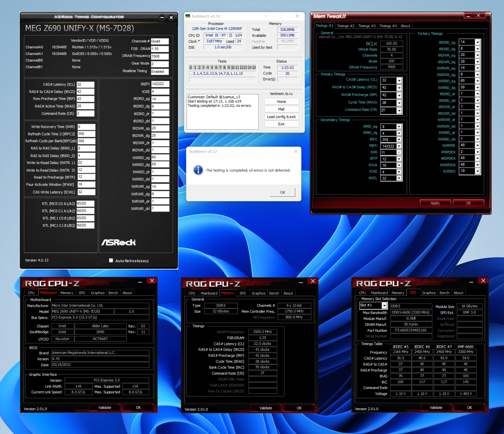Image resolution: width=504 pixels, height=434 pixels.
Task: Minimize the CPU-Z Mainboard window
Action: click(x=140, y=282)
